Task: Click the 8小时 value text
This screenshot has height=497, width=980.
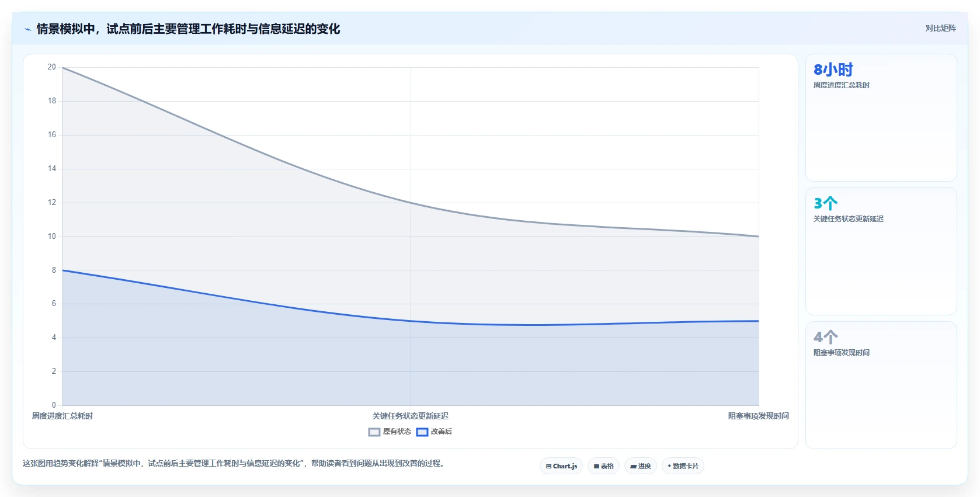Action: (833, 69)
